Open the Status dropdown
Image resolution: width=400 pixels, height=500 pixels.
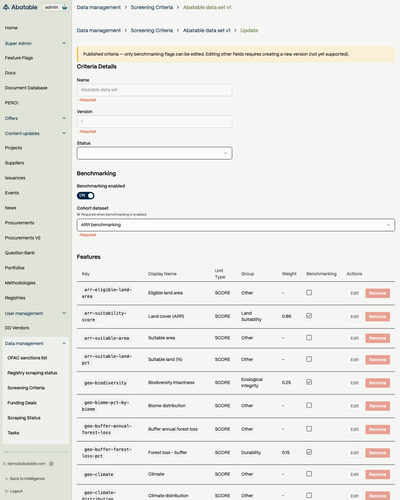(x=155, y=153)
